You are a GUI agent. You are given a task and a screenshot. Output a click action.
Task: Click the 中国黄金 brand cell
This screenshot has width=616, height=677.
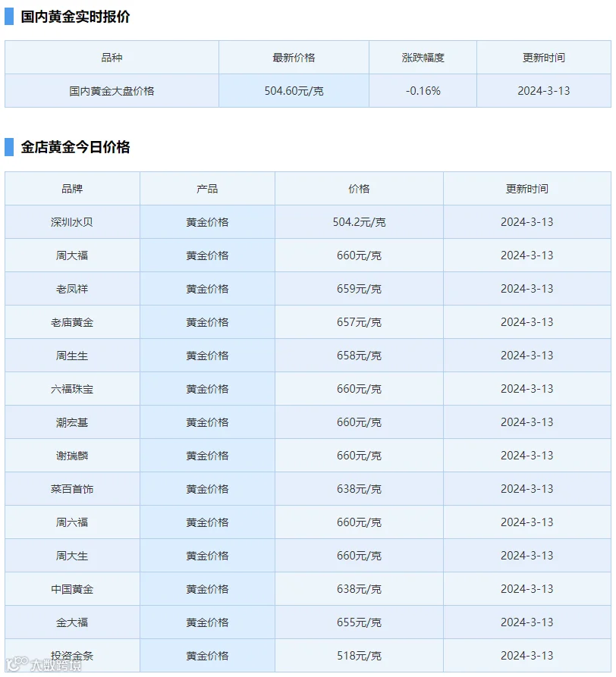[x=72, y=589]
